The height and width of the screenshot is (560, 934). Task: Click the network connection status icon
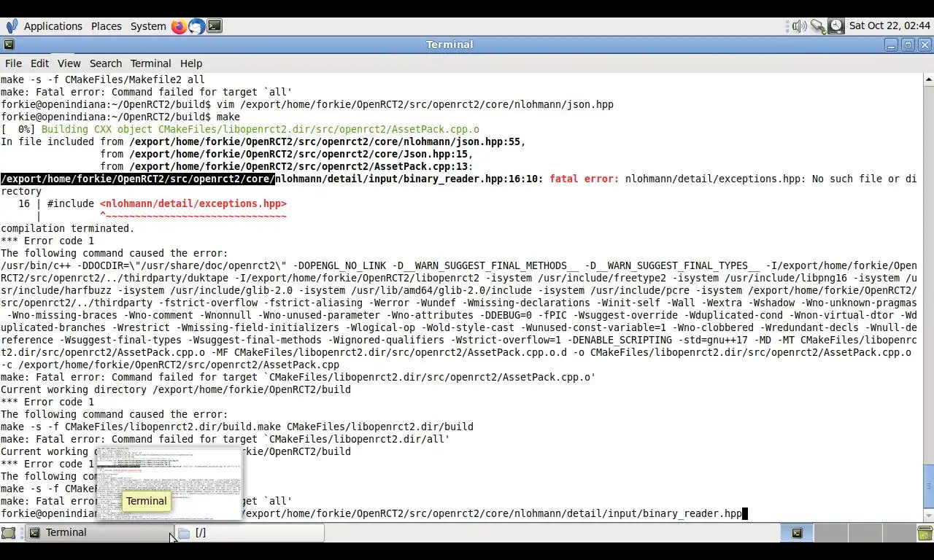point(817,26)
